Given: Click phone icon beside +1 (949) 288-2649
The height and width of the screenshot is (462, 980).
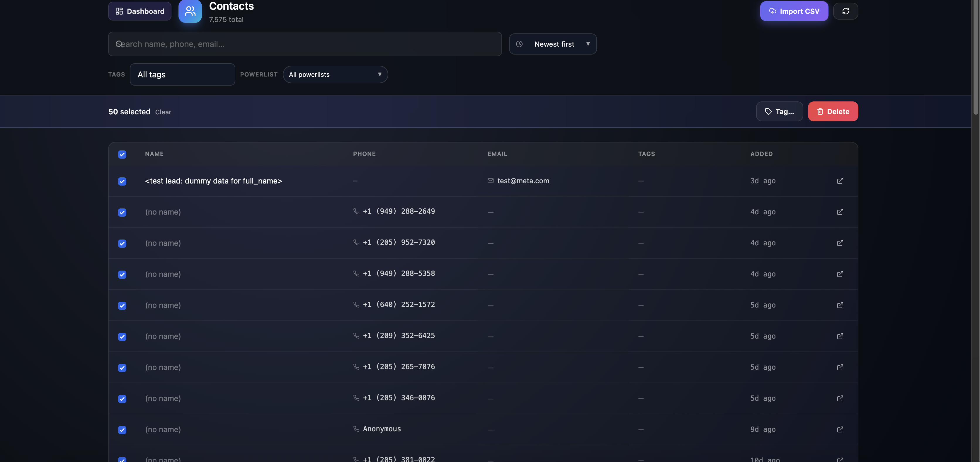Looking at the screenshot, I should click(356, 211).
